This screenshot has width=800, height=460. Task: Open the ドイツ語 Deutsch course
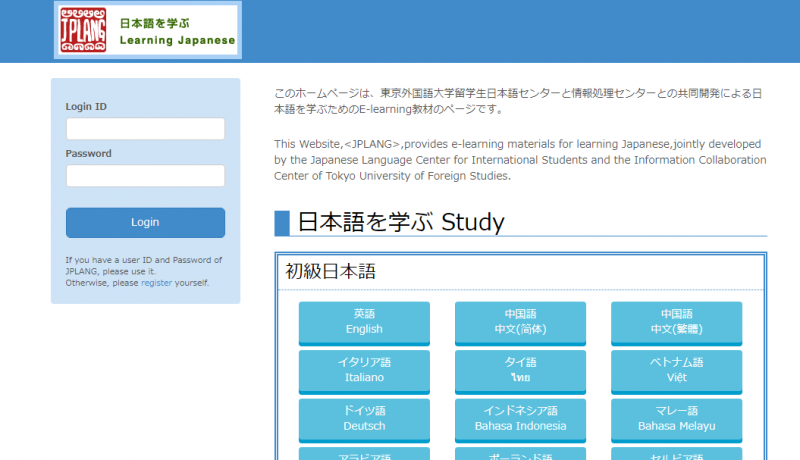click(x=364, y=418)
